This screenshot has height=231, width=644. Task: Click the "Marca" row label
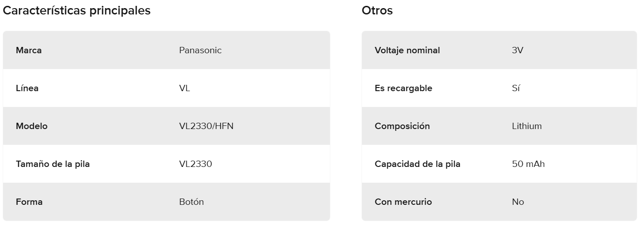point(29,50)
